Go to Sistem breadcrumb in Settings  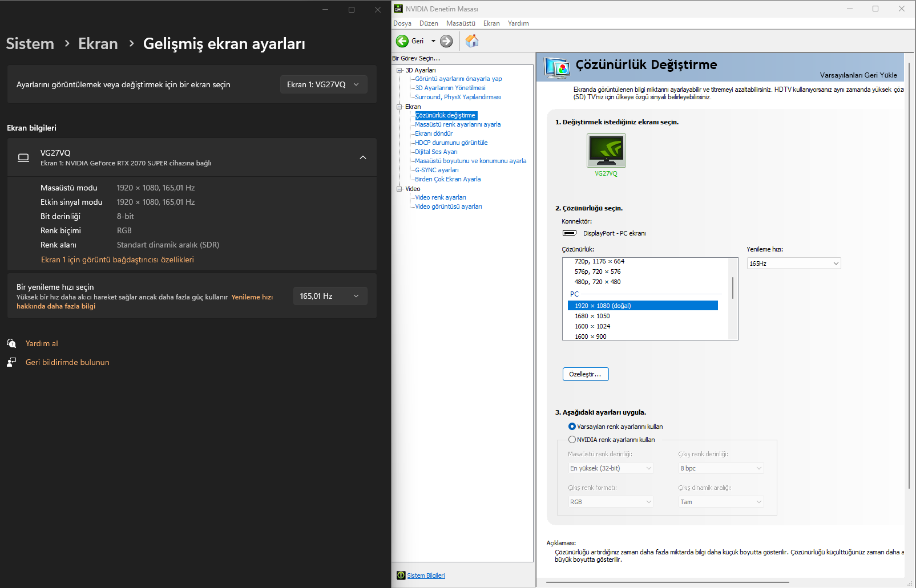[30, 44]
